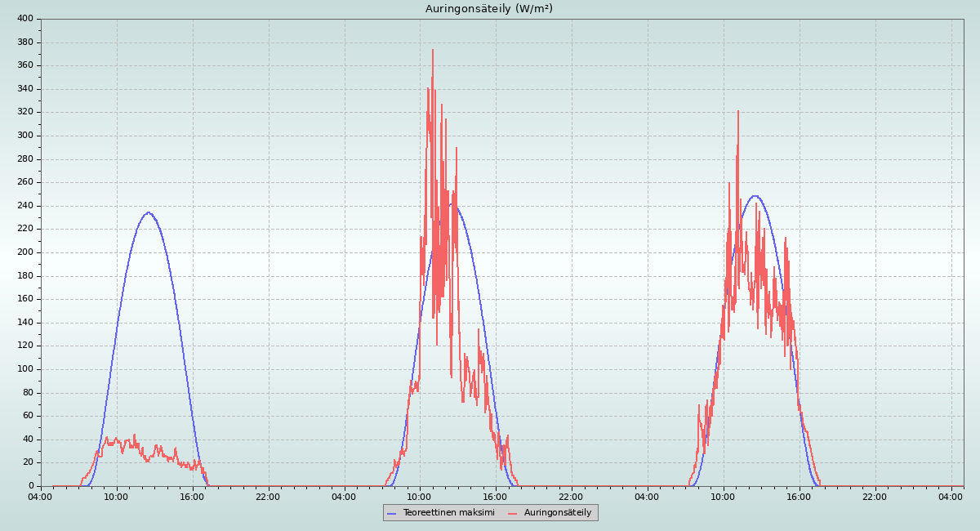Select the 200 label on the y-axis
Viewport: 980px width, 531px height.
click(24, 252)
